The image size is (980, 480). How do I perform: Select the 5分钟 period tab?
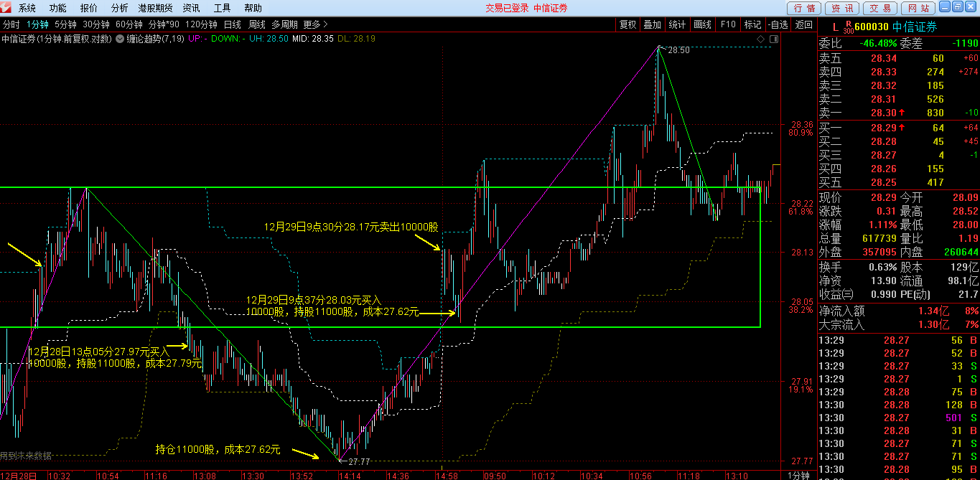click(65, 24)
